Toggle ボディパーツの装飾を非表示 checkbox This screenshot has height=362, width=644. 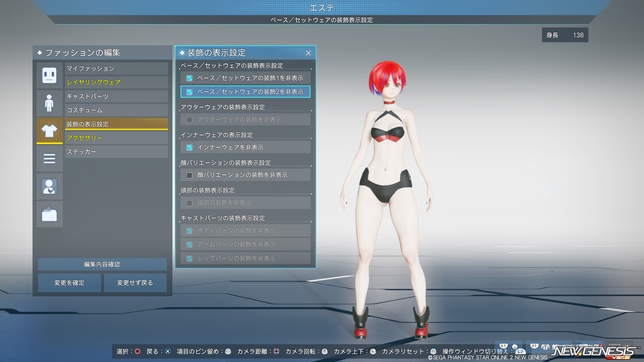point(189,231)
